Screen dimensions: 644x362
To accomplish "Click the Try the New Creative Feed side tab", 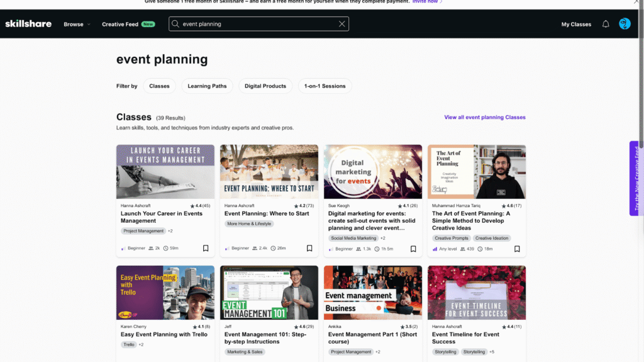I will click(636, 178).
